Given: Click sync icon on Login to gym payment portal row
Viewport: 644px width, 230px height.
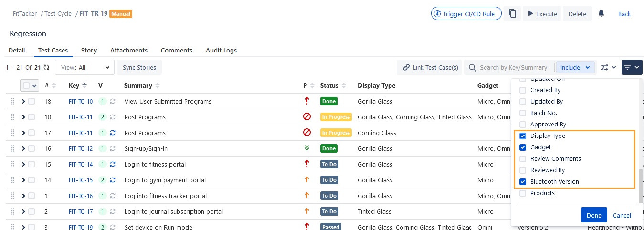Looking at the screenshot, I should pos(113,180).
